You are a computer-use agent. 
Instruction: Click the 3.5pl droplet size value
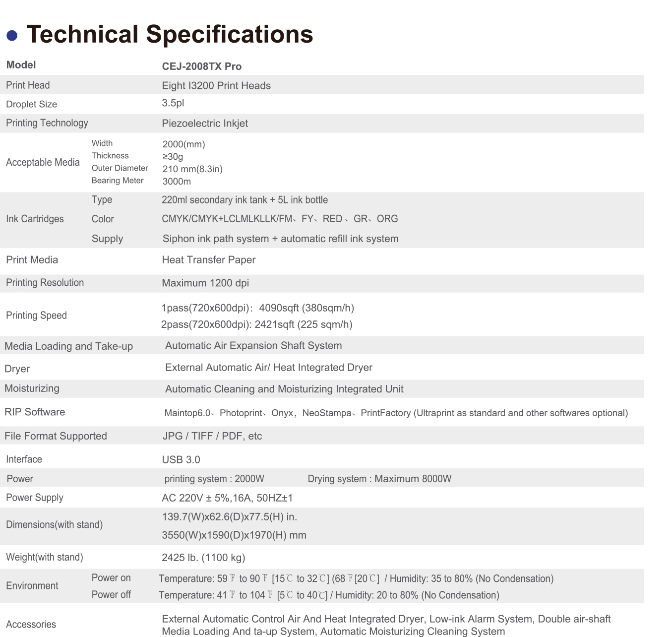pyautogui.click(x=173, y=103)
